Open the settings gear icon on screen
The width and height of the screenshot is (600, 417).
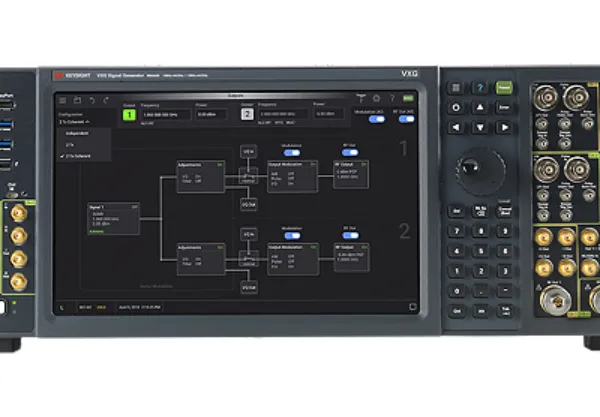click(x=377, y=99)
